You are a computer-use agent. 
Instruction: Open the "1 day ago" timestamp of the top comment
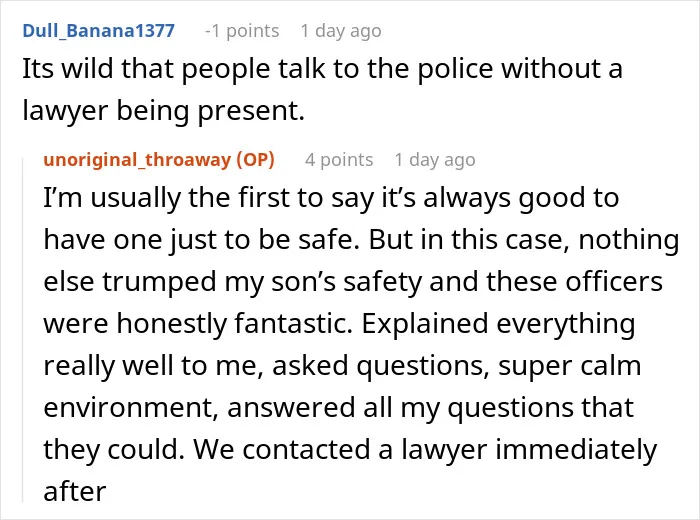tap(341, 31)
